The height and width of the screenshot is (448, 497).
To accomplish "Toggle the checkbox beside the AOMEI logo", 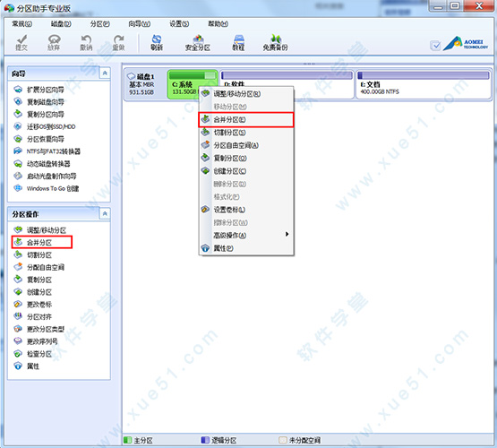I will tap(436, 46).
